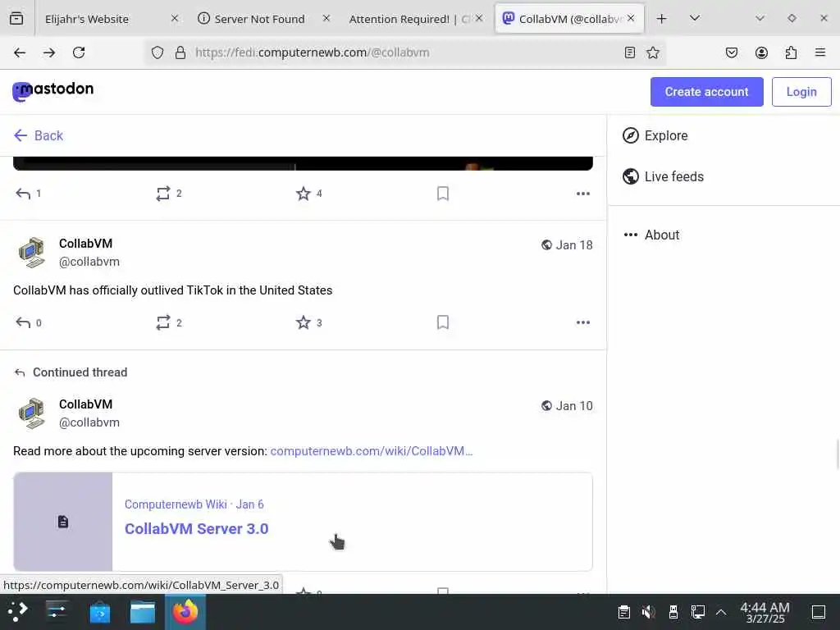Open more options on the TikTok post
This screenshot has height=630, width=840.
pyautogui.click(x=583, y=322)
